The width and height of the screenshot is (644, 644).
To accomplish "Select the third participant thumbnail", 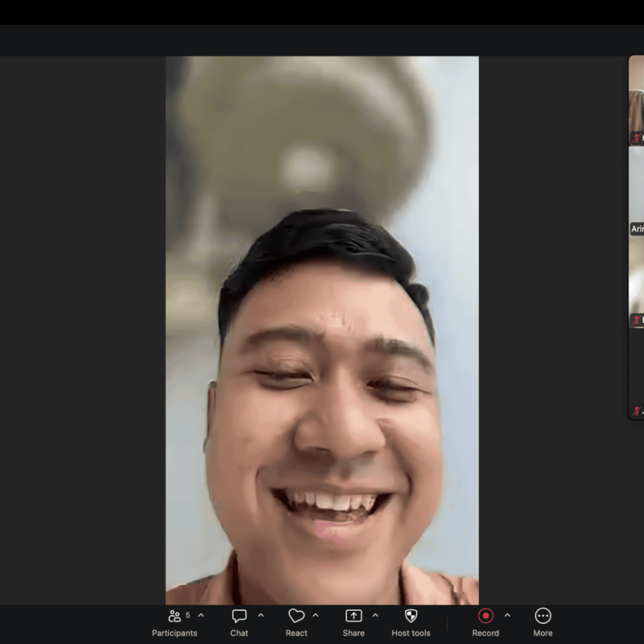I will [x=636, y=283].
